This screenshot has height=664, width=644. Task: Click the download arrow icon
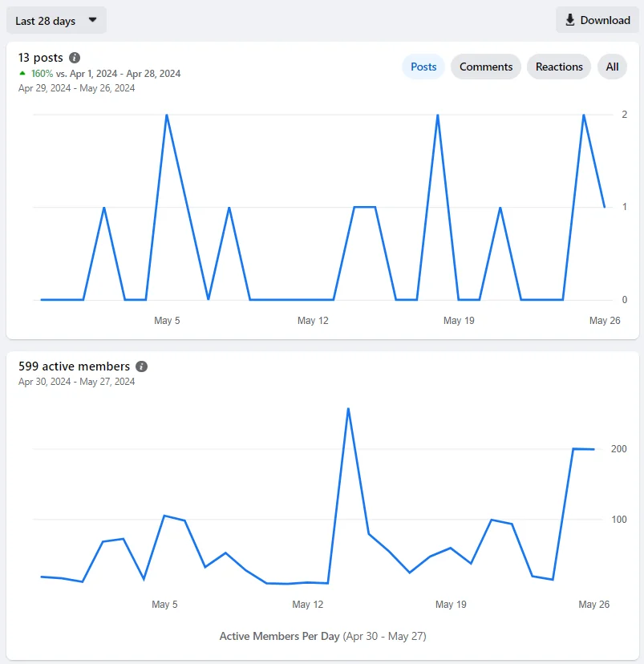[570, 20]
